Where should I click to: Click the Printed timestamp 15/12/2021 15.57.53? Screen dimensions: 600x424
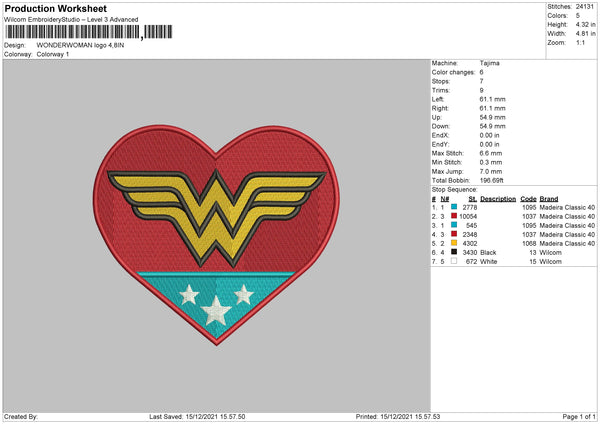pyautogui.click(x=411, y=416)
